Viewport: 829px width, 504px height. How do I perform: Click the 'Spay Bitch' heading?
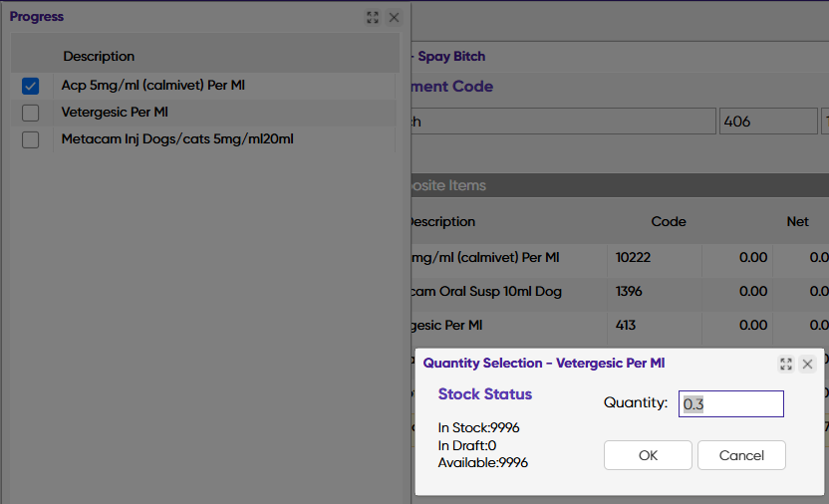[451, 56]
